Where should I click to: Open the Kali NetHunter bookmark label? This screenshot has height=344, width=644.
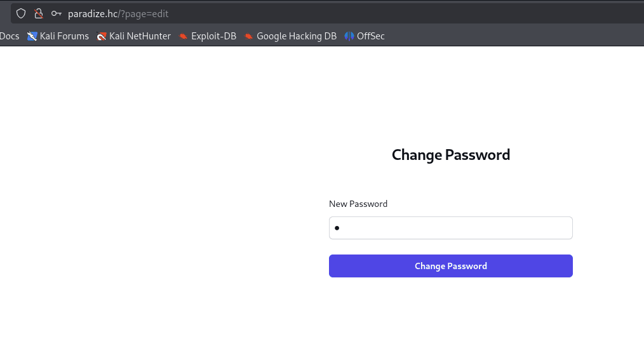coord(140,36)
